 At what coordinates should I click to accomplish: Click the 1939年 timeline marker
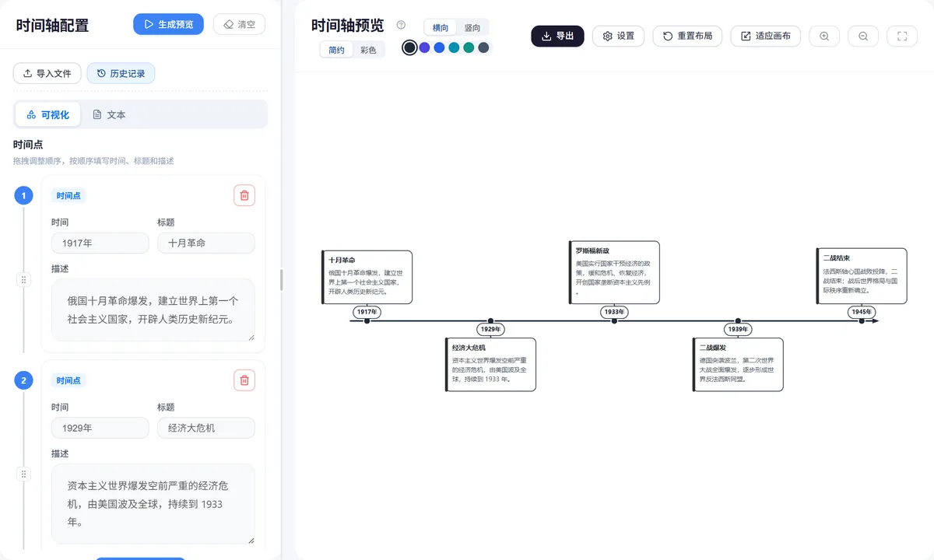tap(738, 329)
